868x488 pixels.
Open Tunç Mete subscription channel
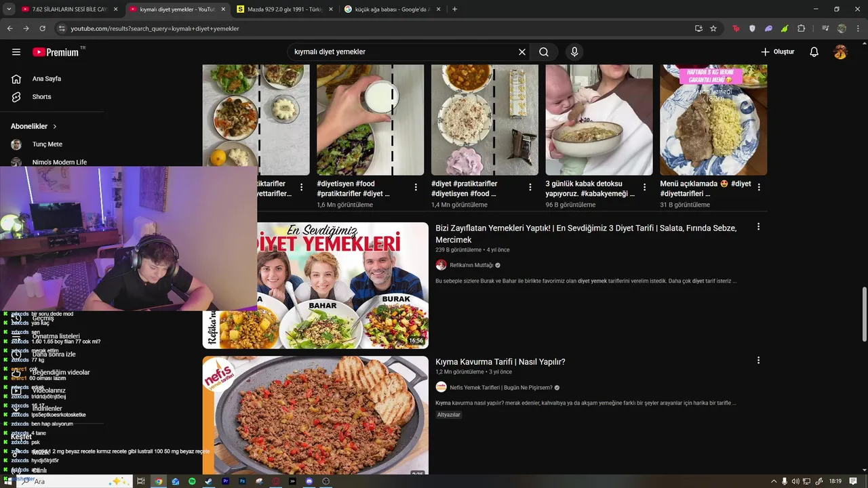(x=47, y=144)
